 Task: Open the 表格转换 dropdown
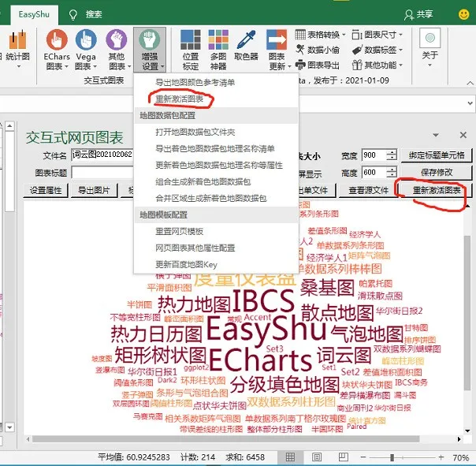coord(320,35)
